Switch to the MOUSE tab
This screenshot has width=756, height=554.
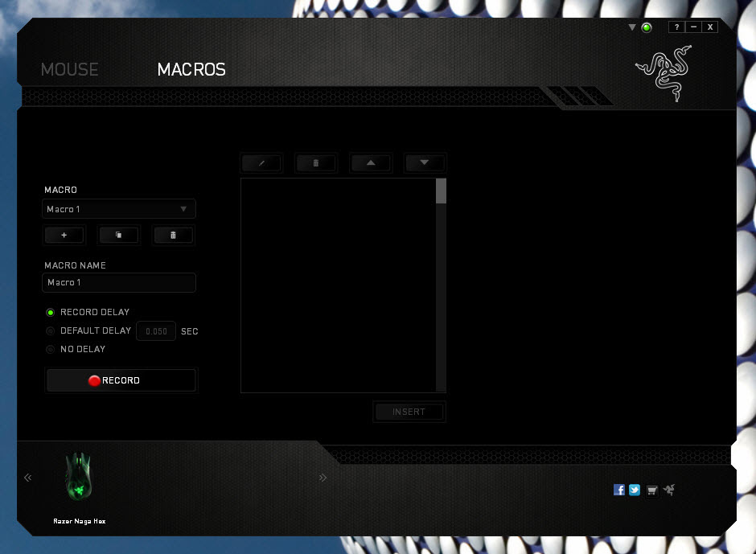[69, 69]
